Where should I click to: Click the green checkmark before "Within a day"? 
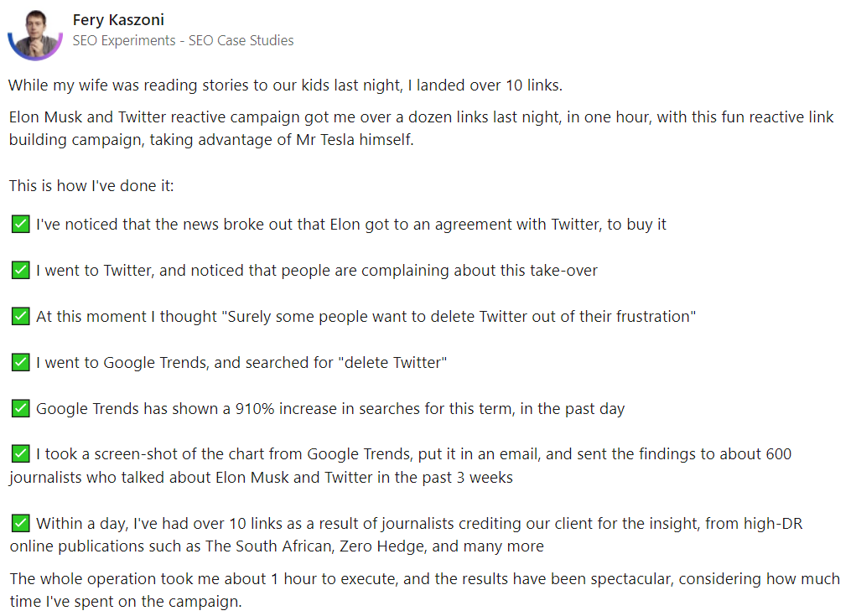pyautogui.click(x=21, y=524)
